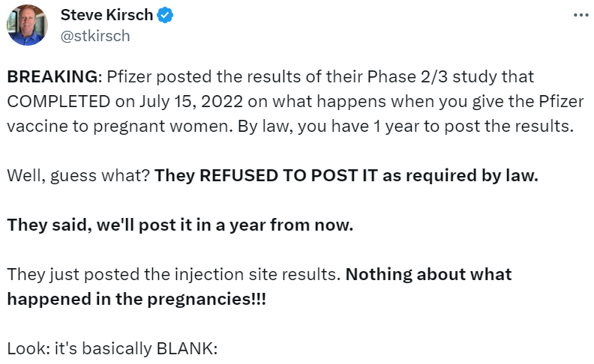Open the Steve Kirsch display name link
Viewport: 594px width, 364px height.
click(106, 15)
